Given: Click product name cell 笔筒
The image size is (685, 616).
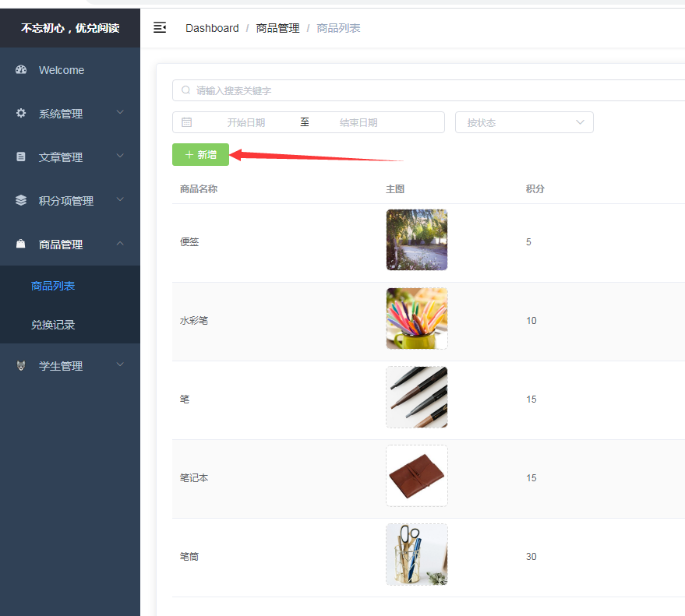Looking at the screenshot, I should 189,556.
